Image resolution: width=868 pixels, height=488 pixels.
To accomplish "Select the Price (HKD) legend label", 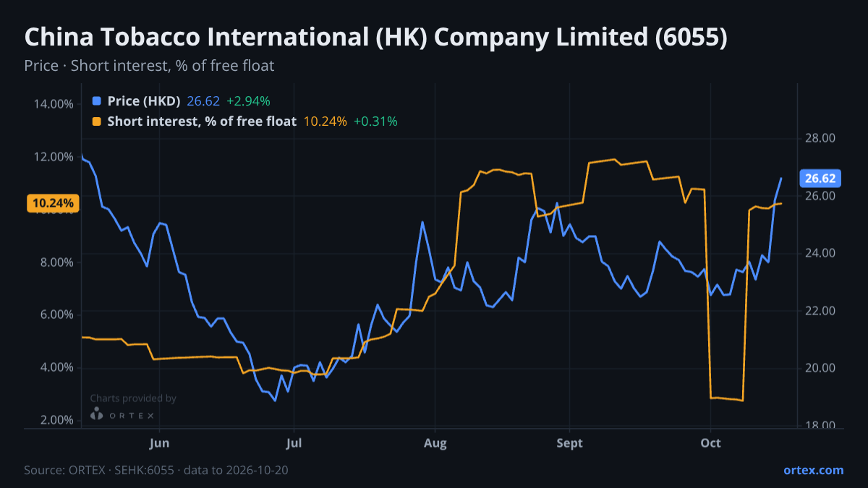I will tap(144, 101).
